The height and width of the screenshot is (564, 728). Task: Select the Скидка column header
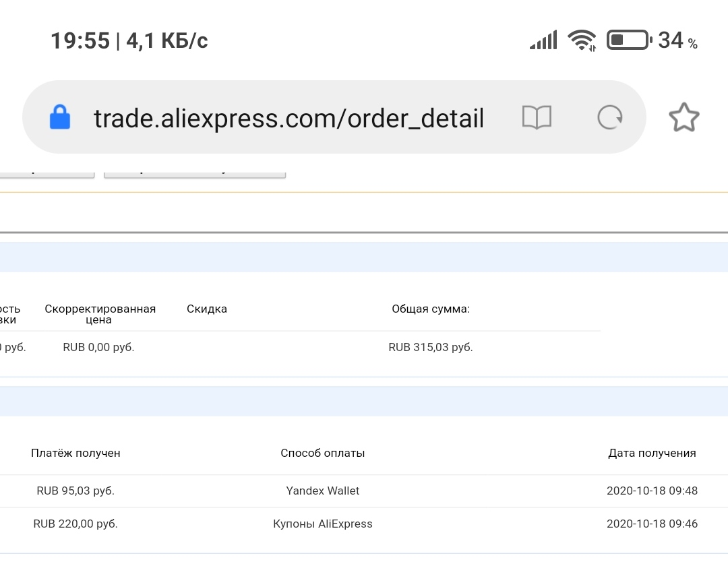point(207,309)
